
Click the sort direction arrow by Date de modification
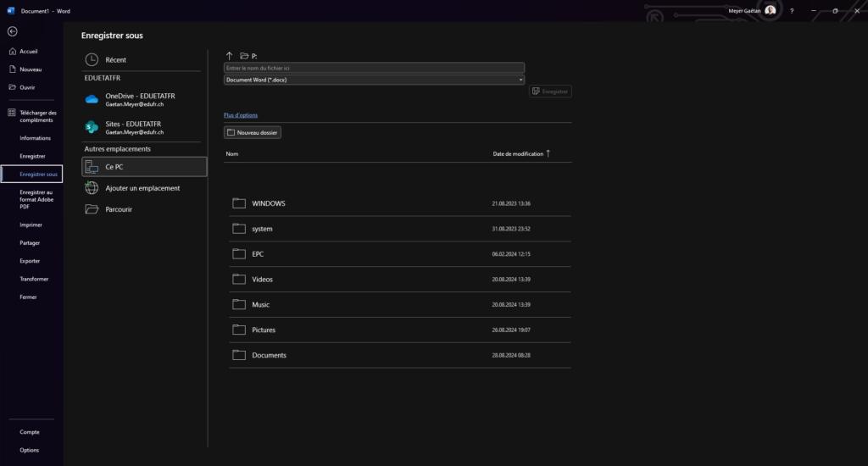(548, 153)
